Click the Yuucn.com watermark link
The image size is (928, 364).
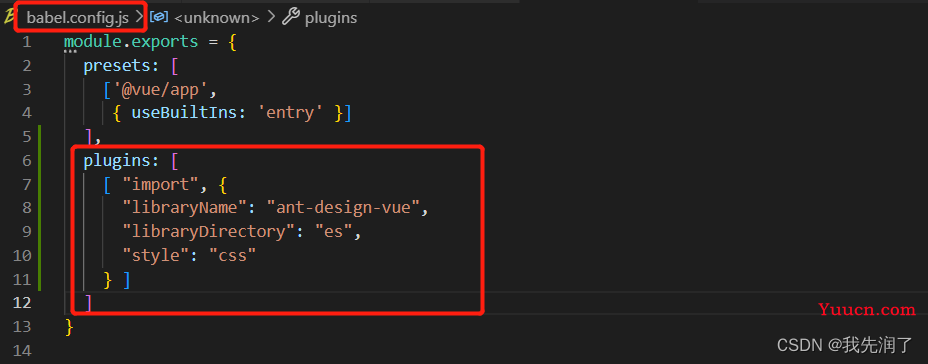click(x=867, y=309)
